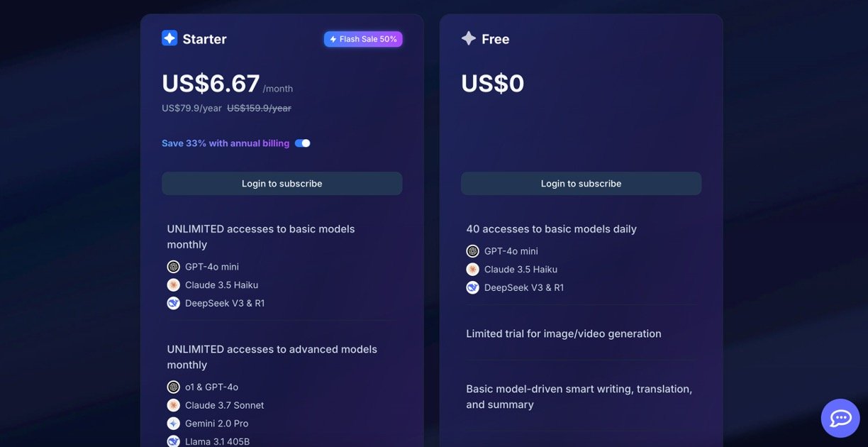Click the Gemini 2.0 Pro icon
Image resolution: width=868 pixels, height=447 pixels.
click(174, 423)
